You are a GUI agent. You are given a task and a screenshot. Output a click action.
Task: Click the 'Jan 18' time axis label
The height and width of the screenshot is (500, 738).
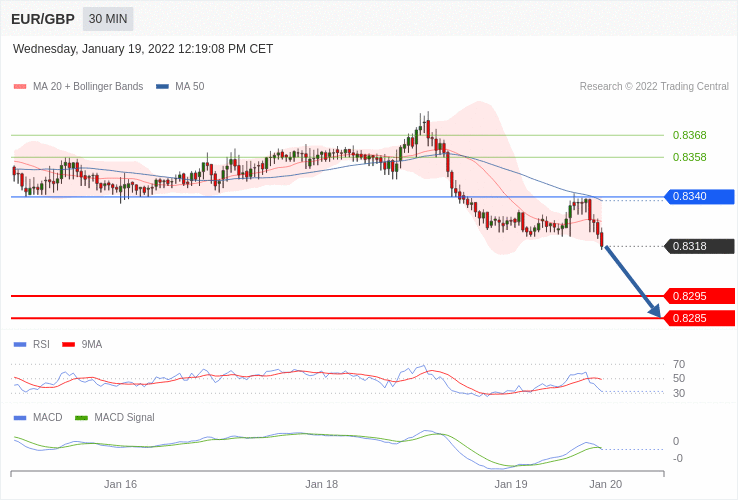click(x=321, y=484)
